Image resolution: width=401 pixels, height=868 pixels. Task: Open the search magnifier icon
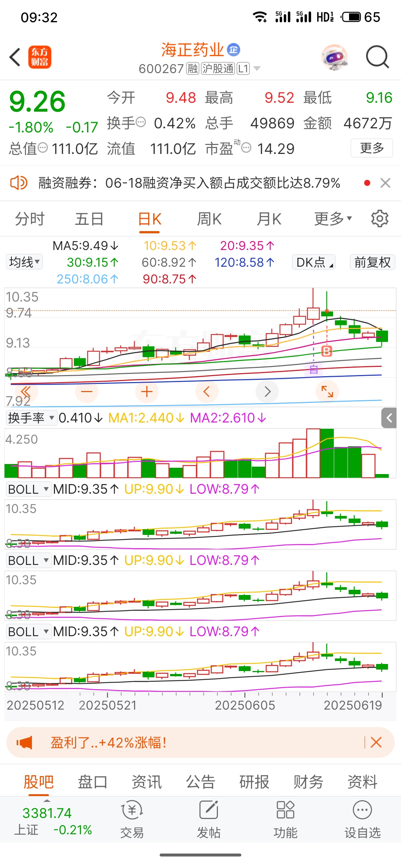pos(377,57)
